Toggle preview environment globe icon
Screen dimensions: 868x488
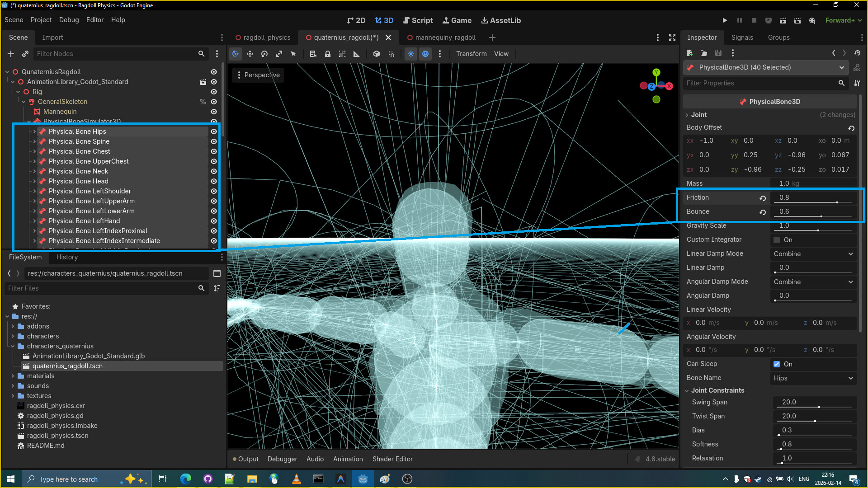425,54
